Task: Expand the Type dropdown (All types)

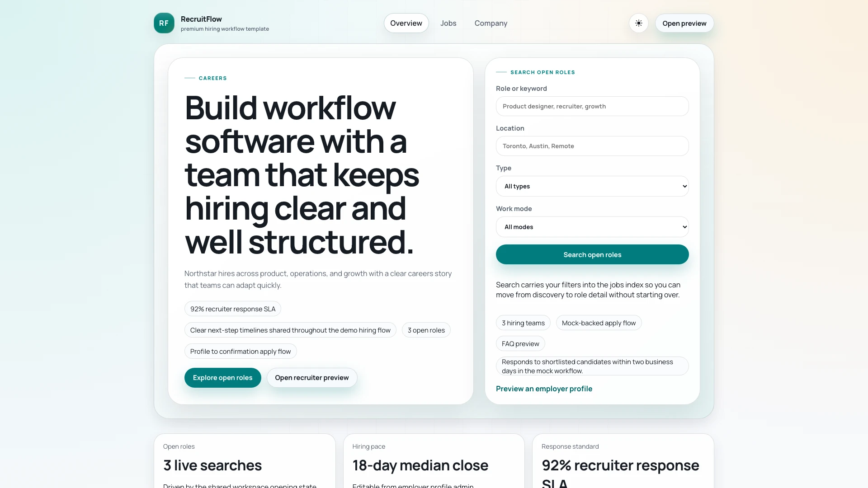Action: click(x=592, y=186)
